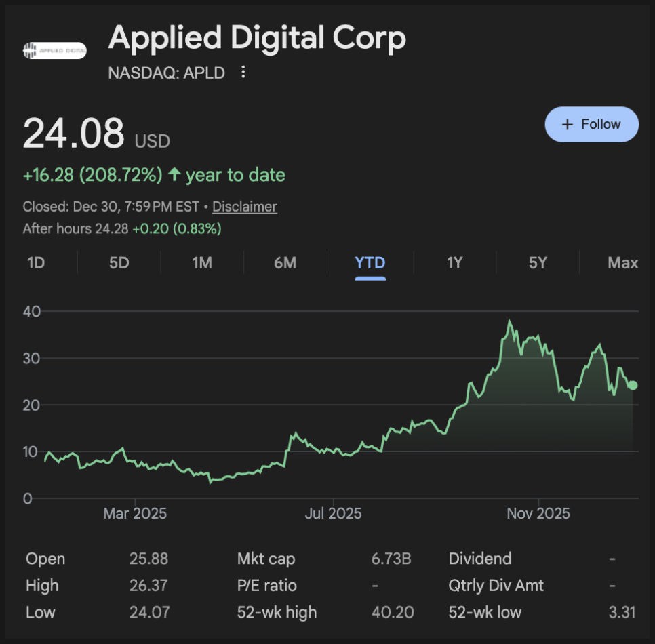655x644 pixels.
Task: Click the 52-wk high value 40.20
Action: click(393, 613)
